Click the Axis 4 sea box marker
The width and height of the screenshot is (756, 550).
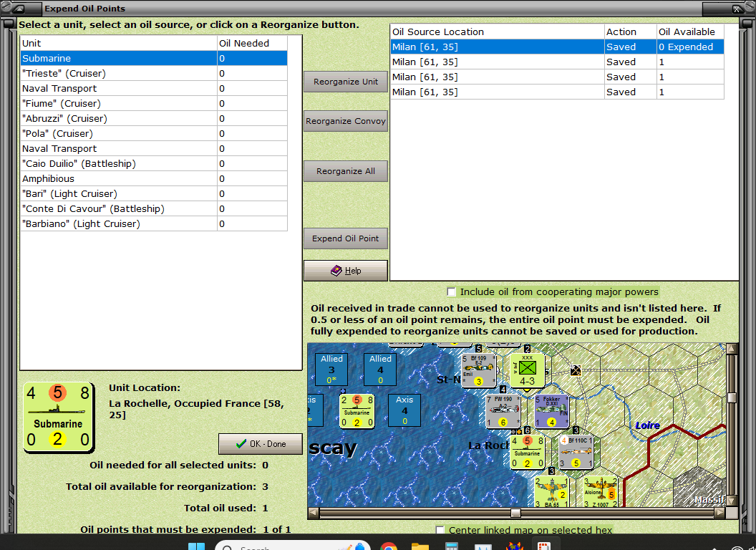coord(404,410)
